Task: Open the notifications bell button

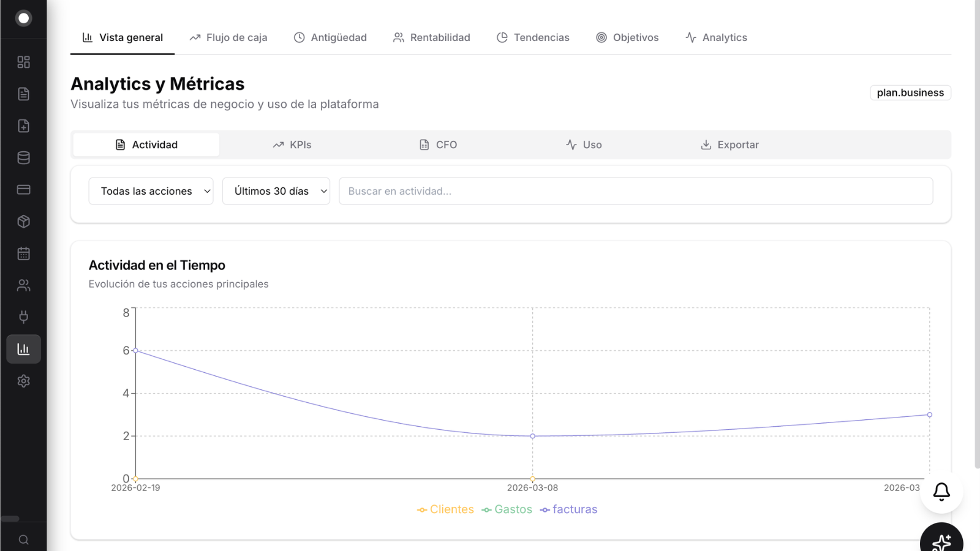Action: (941, 492)
